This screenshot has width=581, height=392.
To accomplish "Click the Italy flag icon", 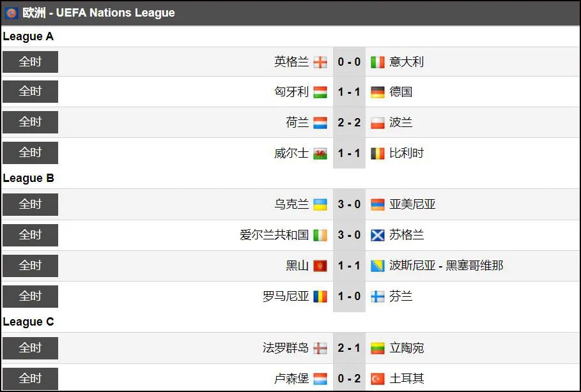I will 378,62.
